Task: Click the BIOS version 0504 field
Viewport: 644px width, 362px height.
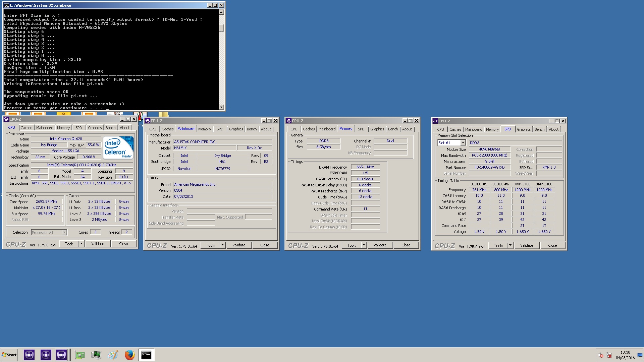Action: click(x=222, y=190)
